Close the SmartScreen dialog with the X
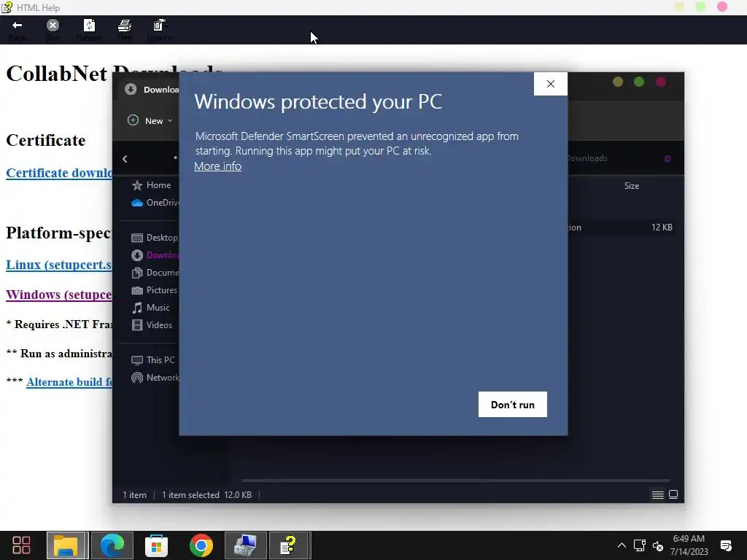The image size is (747, 560). pos(551,84)
